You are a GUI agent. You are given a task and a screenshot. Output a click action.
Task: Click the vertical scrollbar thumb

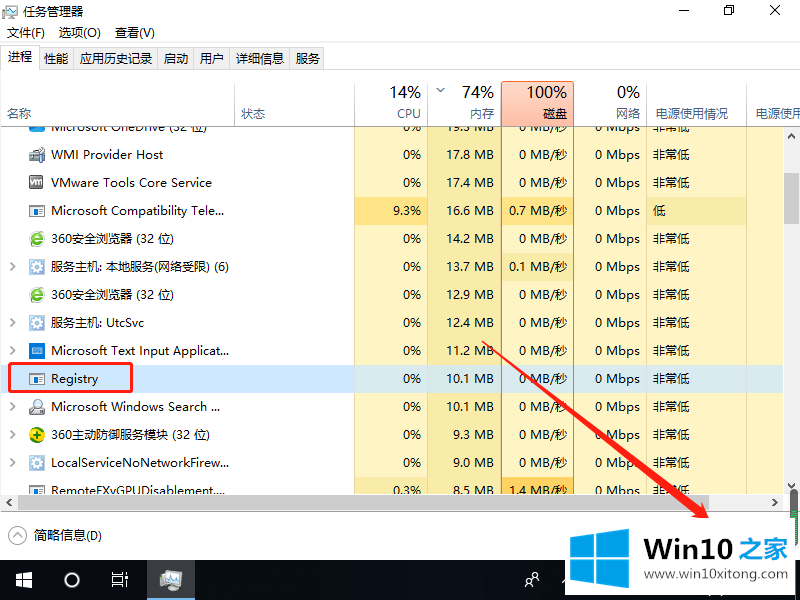pyautogui.click(x=791, y=198)
